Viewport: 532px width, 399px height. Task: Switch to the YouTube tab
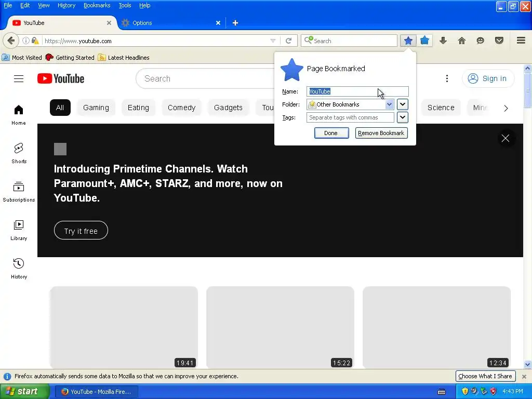pos(61,23)
